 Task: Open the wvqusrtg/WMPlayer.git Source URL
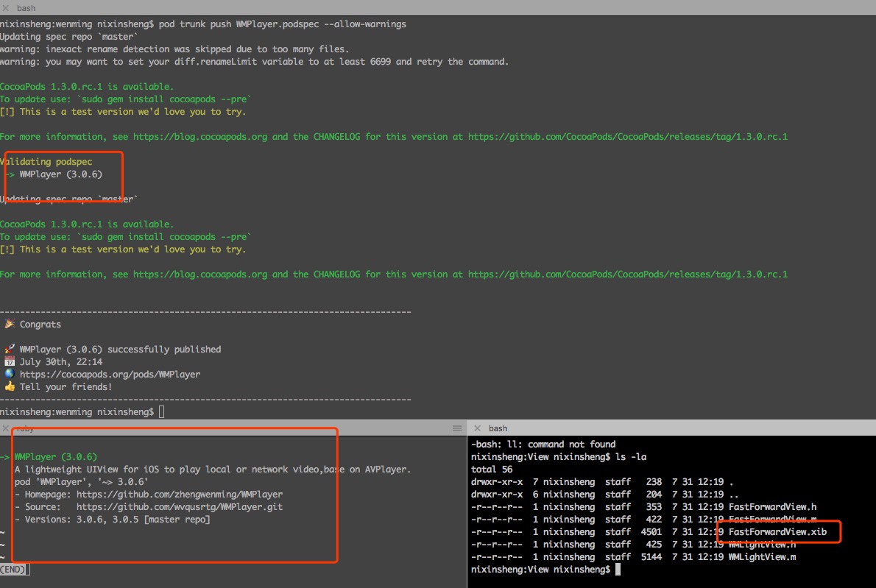point(180,507)
